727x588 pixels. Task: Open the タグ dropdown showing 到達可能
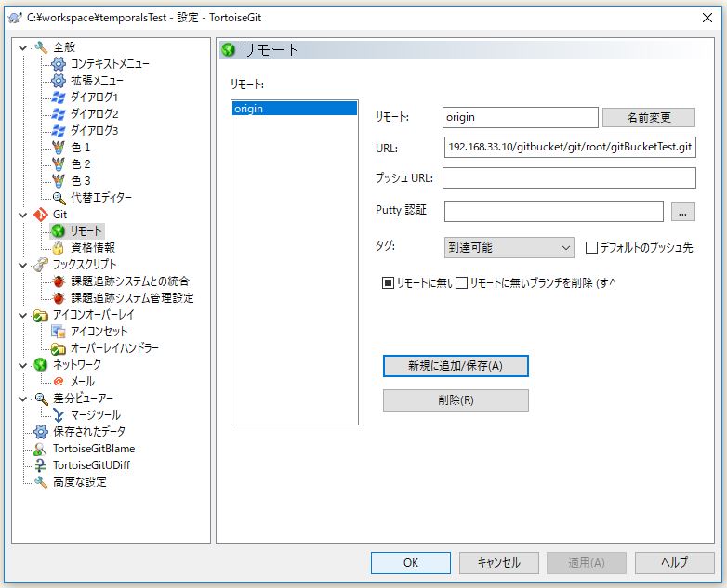pyautogui.click(x=509, y=247)
